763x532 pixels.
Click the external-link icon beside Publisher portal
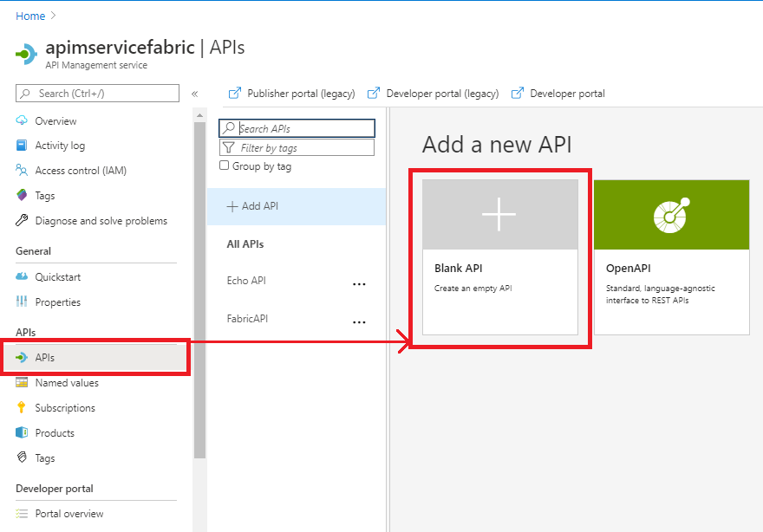pos(235,93)
